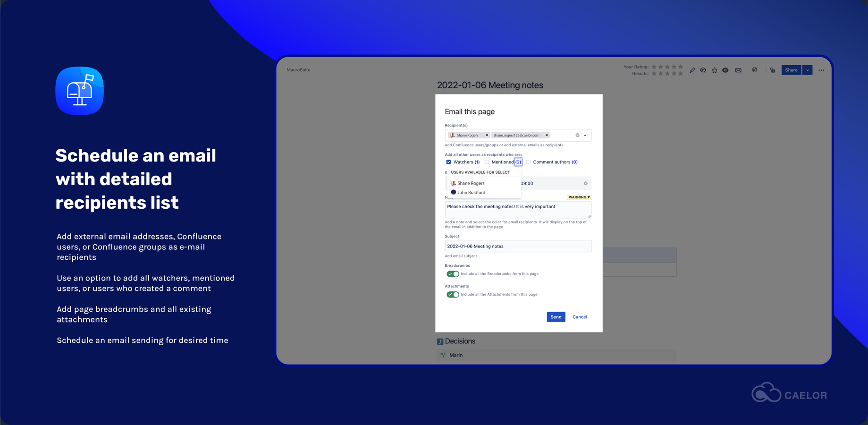Viewport: 868px width, 425px height.
Task: Star this page as favorite
Action: click(714, 70)
